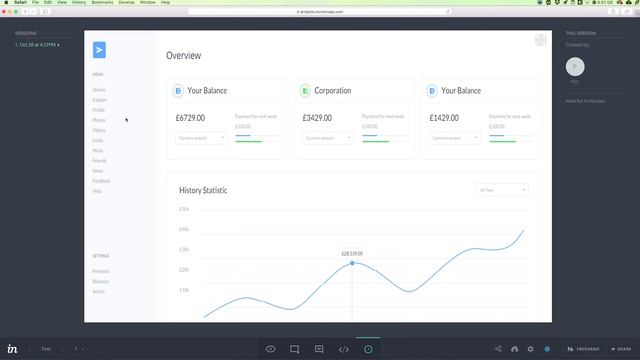
Task: Click the cloud upload icon in bottom bar
Action: click(x=515, y=349)
